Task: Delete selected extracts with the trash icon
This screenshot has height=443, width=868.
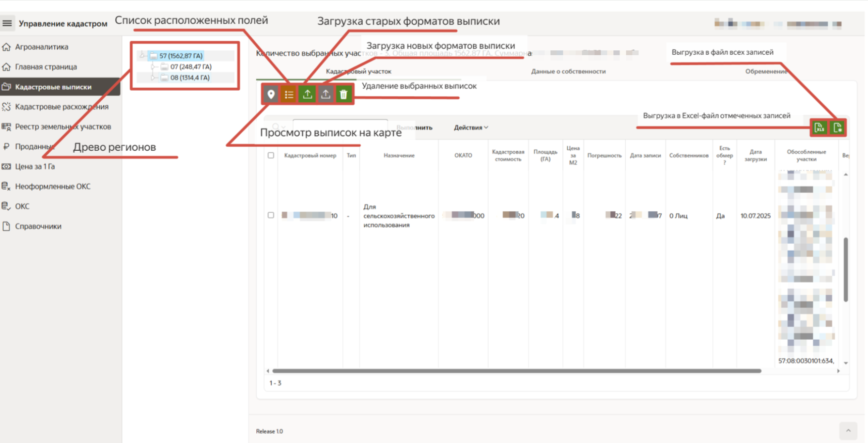Action: tap(343, 95)
